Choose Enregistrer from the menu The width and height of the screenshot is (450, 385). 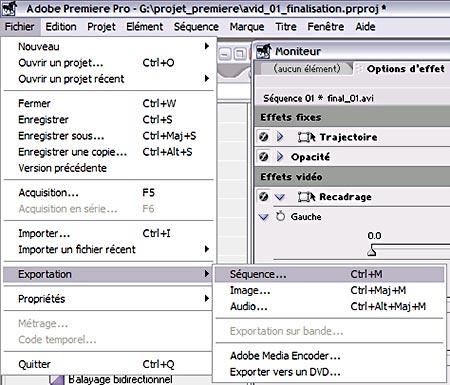point(109,120)
